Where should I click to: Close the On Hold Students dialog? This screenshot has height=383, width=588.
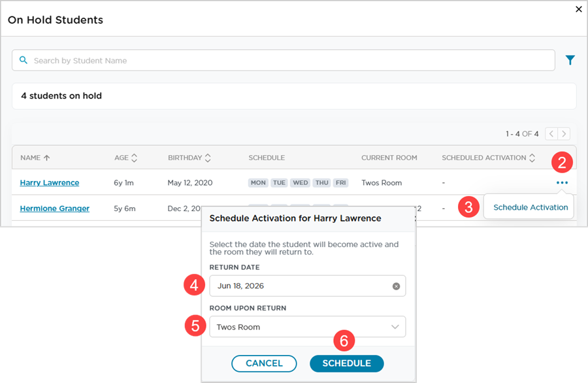(x=579, y=9)
